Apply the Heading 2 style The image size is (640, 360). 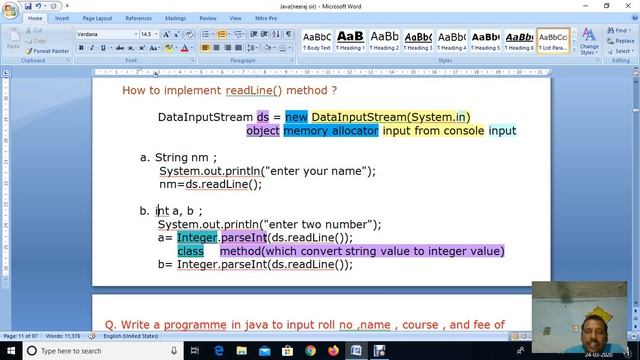384,41
